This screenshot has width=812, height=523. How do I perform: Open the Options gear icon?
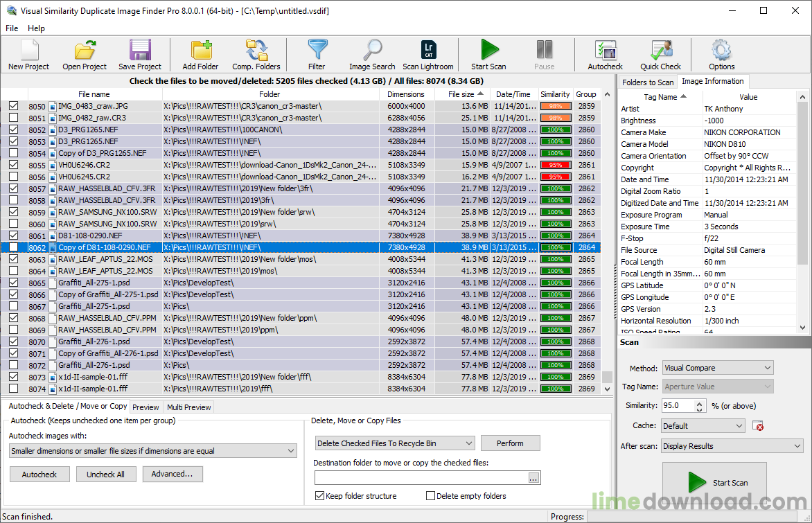[721, 51]
